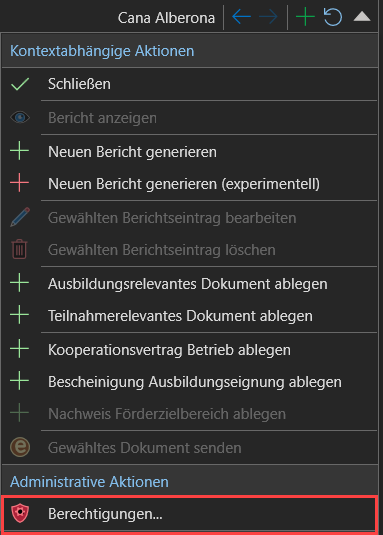Select Schließen with green checkmark
This screenshot has height=535, width=383.
pos(190,84)
